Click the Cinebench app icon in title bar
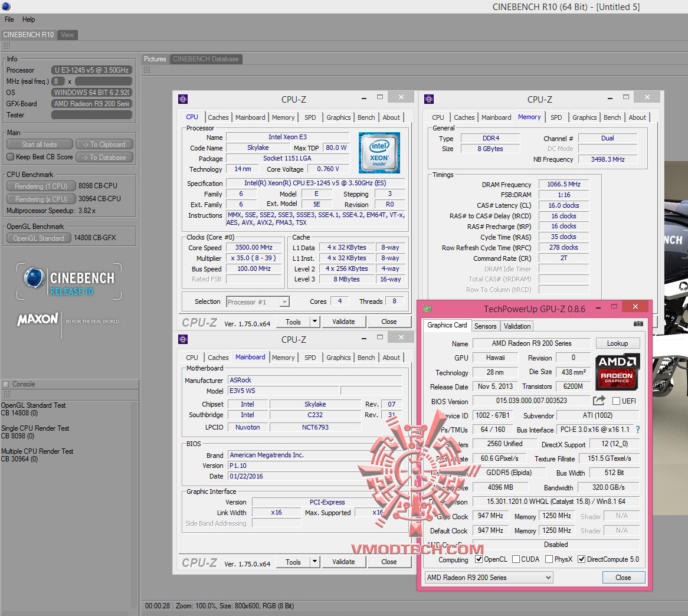This screenshot has height=616, width=688. [6, 6]
